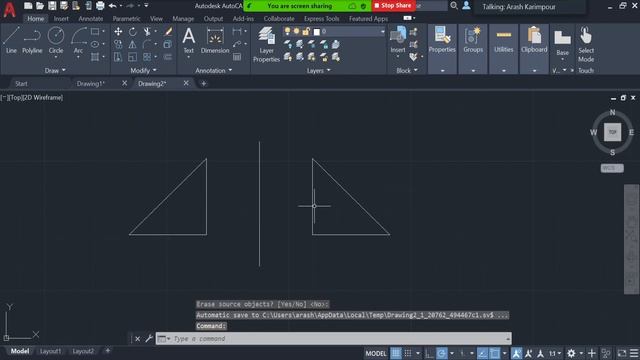Select the Trim tool in Modify panel

(x=147, y=31)
